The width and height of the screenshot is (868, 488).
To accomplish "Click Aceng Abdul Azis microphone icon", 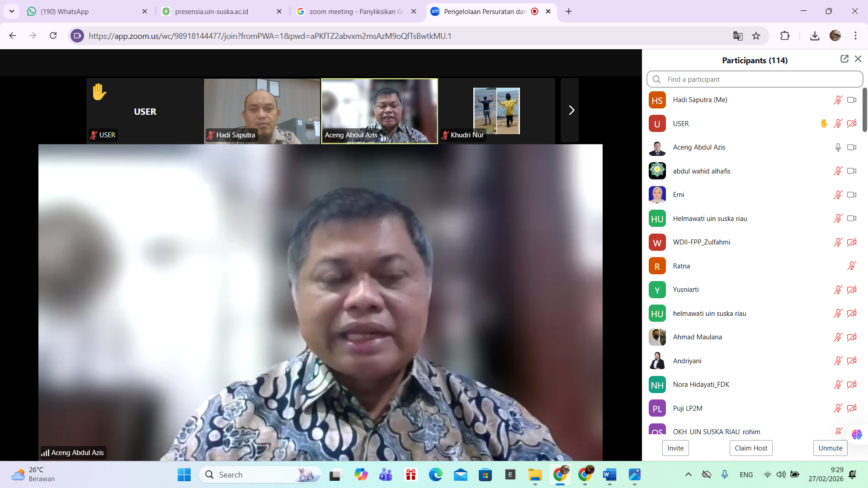I will [x=838, y=147].
